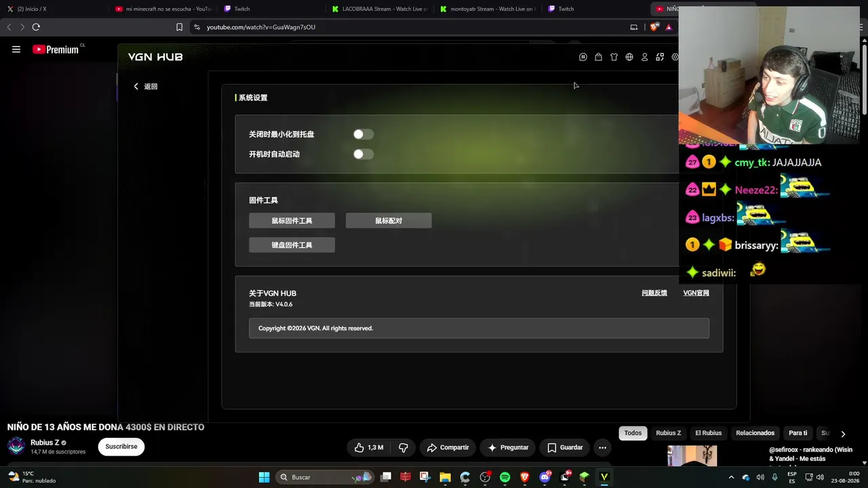The height and width of the screenshot is (488, 868).
Task: Open the microphone tray icon
Action: pos(774,477)
